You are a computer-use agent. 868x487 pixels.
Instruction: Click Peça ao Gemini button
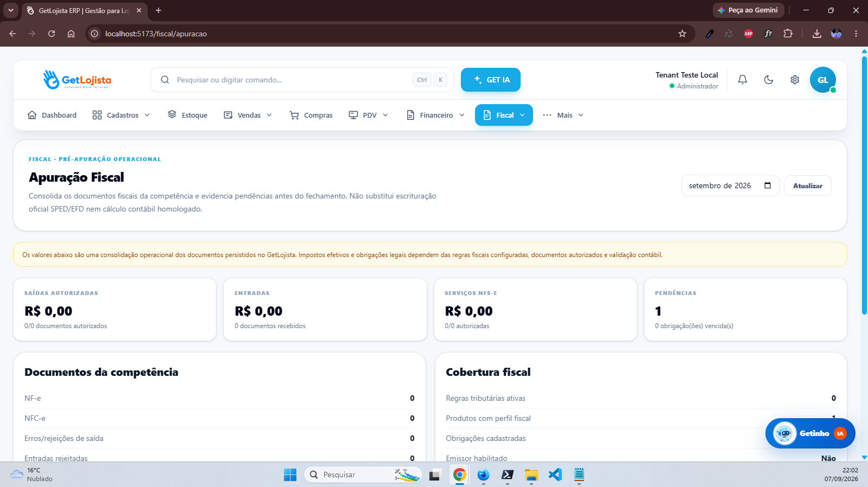click(x=748, y=10)
